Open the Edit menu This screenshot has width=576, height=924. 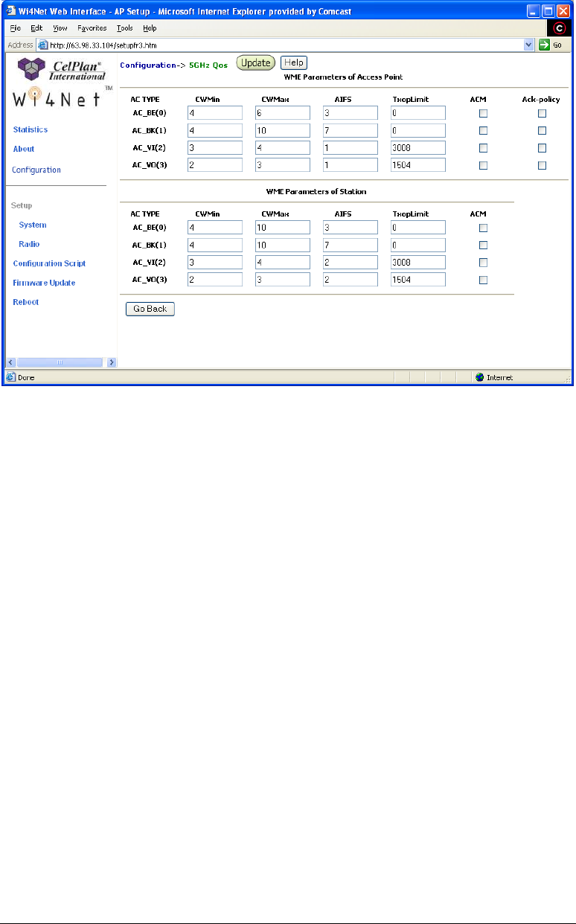click(x=36, y=28)
